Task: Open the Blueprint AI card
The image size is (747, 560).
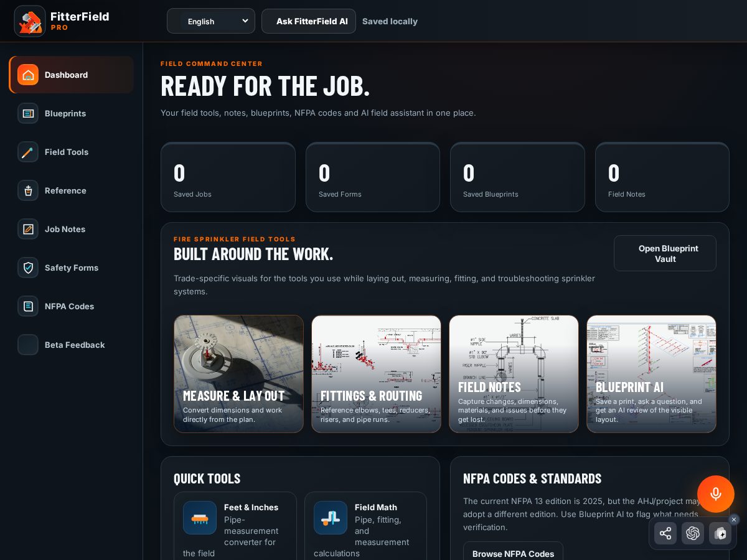Action: point(651,374)
